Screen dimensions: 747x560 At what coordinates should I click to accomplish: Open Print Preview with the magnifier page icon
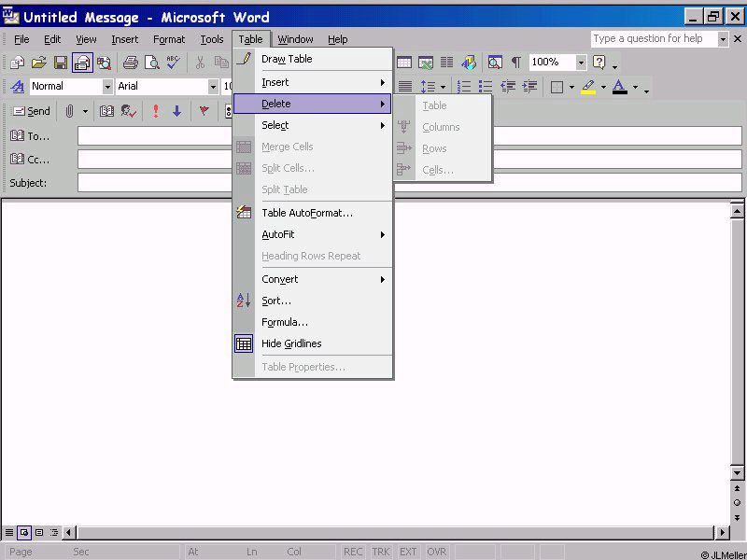coord(152,63)
